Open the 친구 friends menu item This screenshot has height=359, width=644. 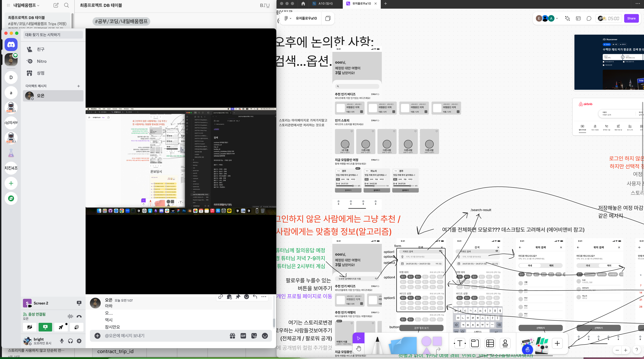coord(41,49)
